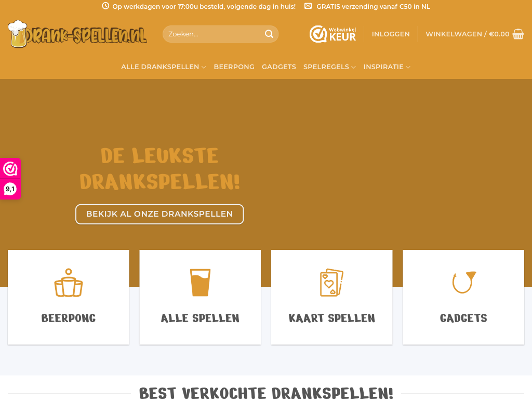Click the Drank-spellen.nl beer mug logo
Screen dimensions: 532x399
click(x=77, y=34)
